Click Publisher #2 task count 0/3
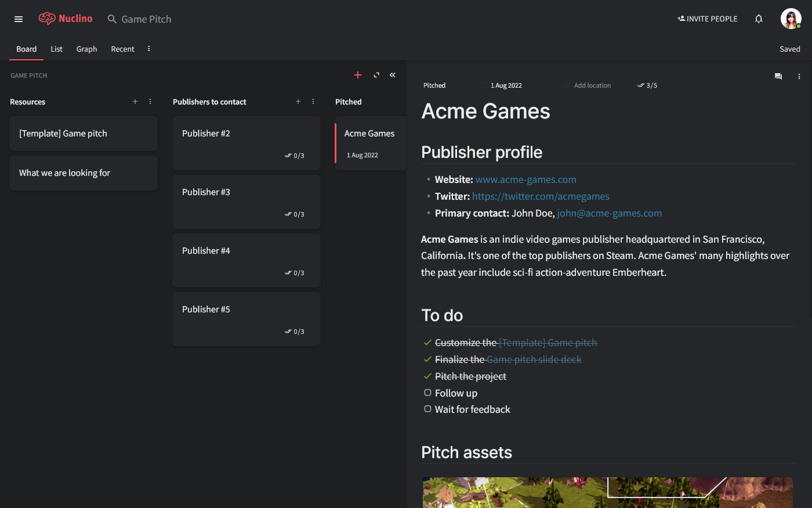Screen dimensions: 812x508 [x=295, y=156]
